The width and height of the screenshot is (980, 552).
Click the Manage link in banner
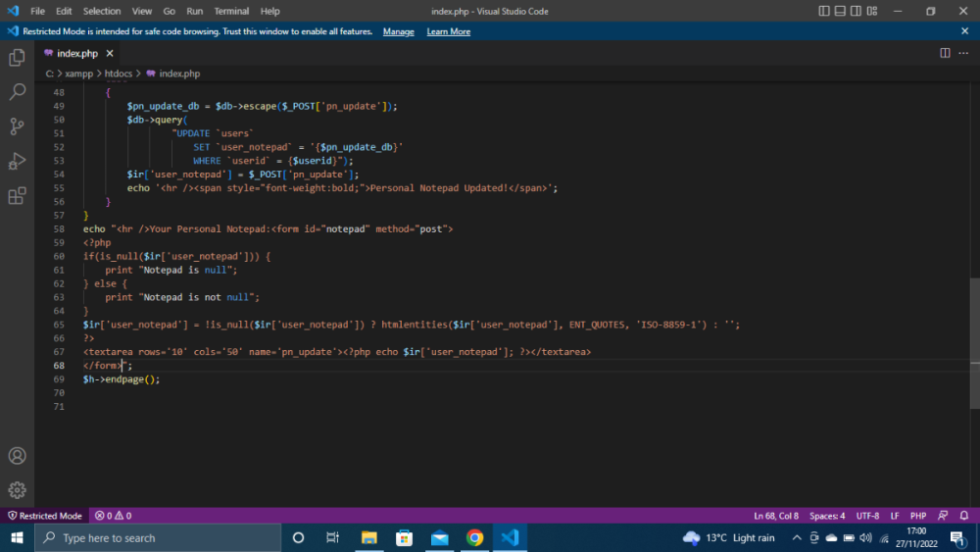coord(398,31)
